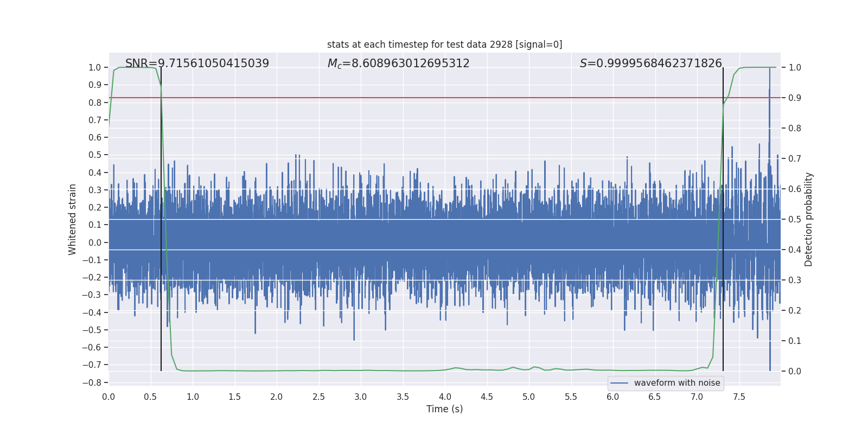Screen dimensions: 868x434
Task: Click the black vertical marker near 7.3 seconds
Action: coord(723,219)
